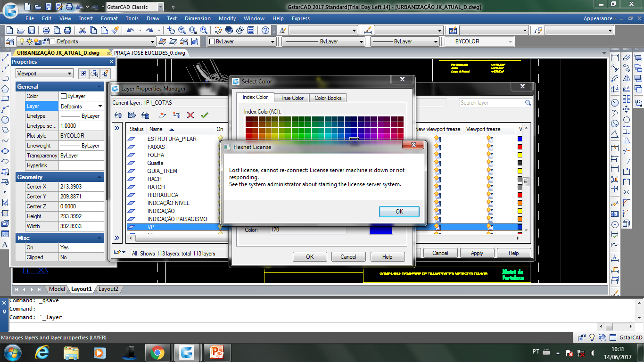Select the Multiline Text A tool
Viewport: 644px width, 362px height.
pos(5,245)
